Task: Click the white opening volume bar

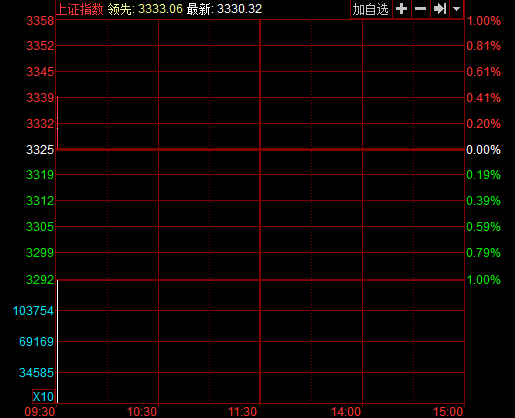Action: tap(57, 341)
